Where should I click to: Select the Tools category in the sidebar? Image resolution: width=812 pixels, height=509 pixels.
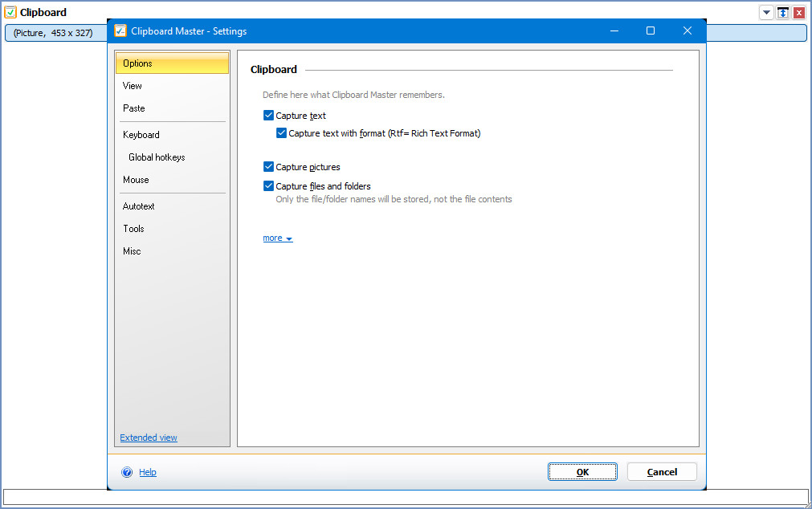click(172, 228)
